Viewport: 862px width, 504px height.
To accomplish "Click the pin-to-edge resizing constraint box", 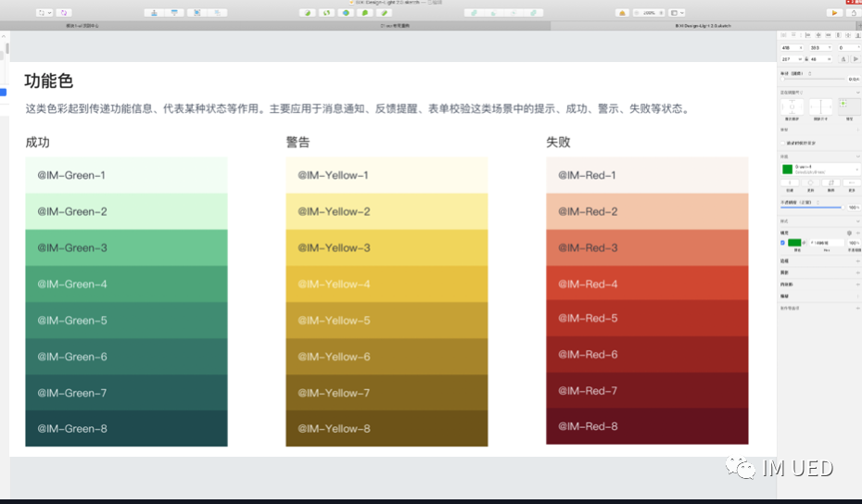I will tap(792, 107).
